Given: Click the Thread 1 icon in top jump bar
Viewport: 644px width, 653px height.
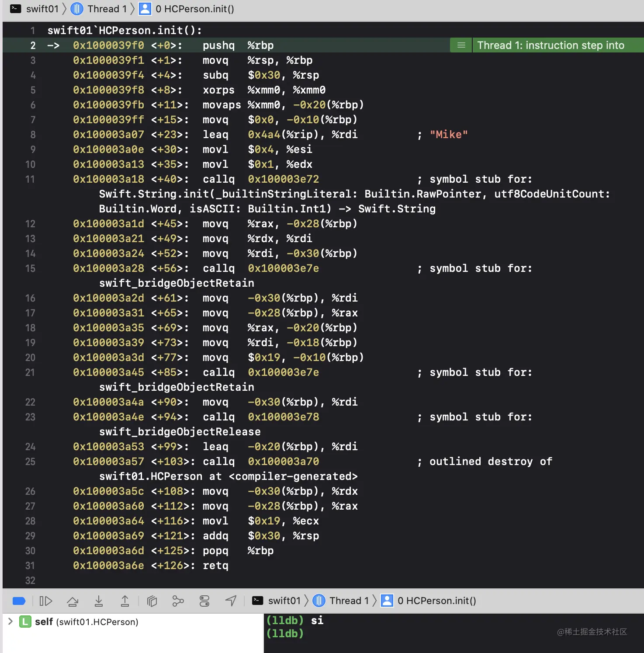Looking at the screenshot, I should [77, 9].
